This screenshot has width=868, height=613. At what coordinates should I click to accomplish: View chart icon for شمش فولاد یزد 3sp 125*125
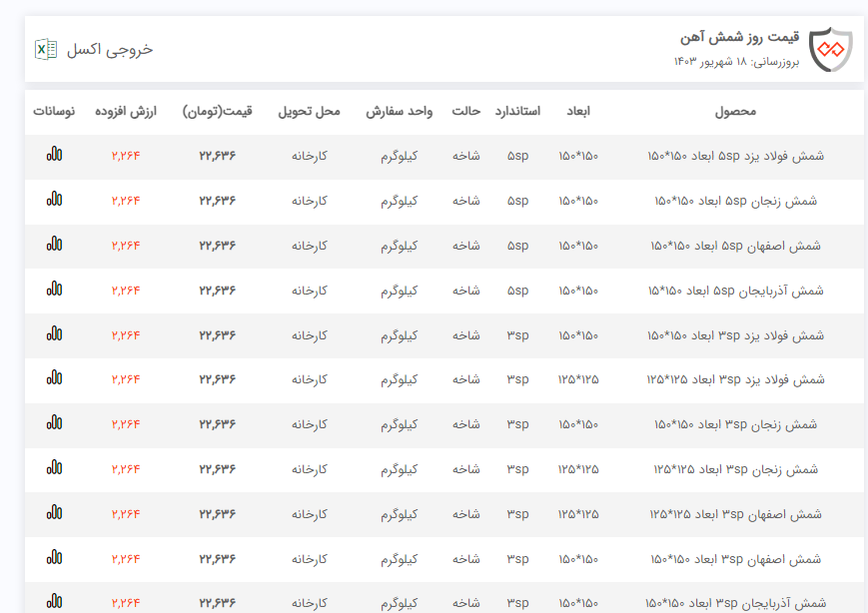click(x=54, y=378)
